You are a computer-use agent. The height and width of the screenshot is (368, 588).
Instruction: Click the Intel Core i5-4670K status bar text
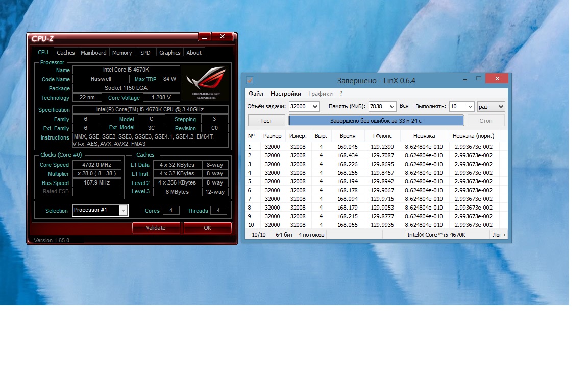click(436, 235)
